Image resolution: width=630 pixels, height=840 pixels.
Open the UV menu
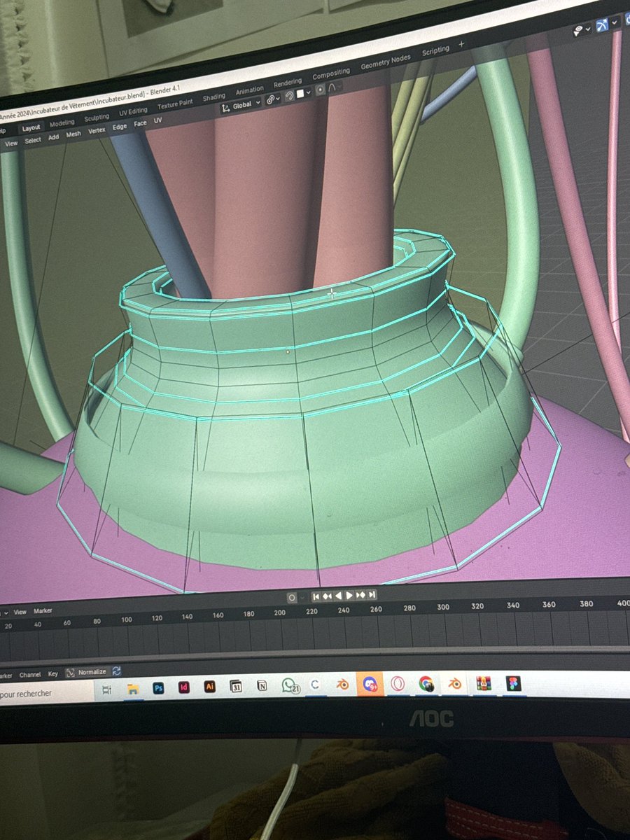(157, 120)
